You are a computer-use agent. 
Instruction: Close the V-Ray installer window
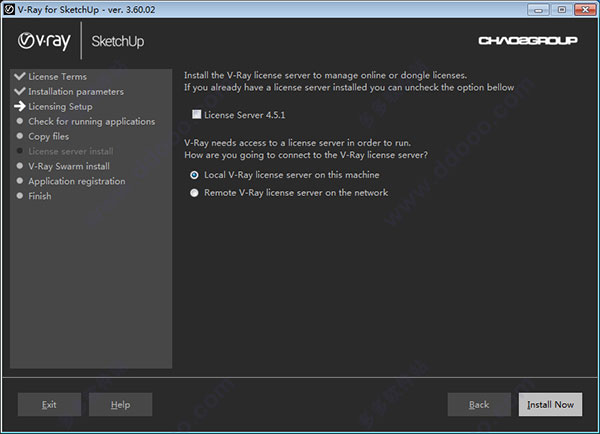(x=585, y=10)
